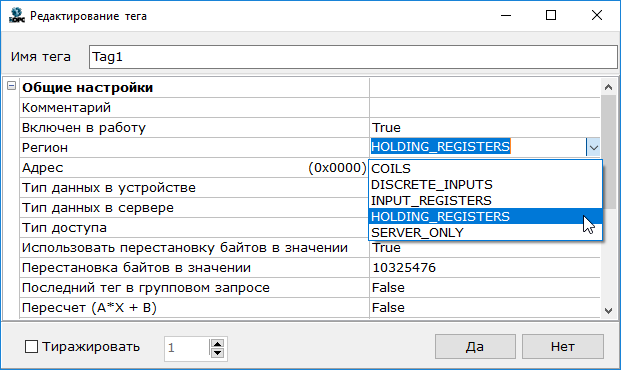Click the highlighted HOLDING_REGISTERS field value
Image resolution: width=621 pixels, height=370 pixels.
point(440,147)
